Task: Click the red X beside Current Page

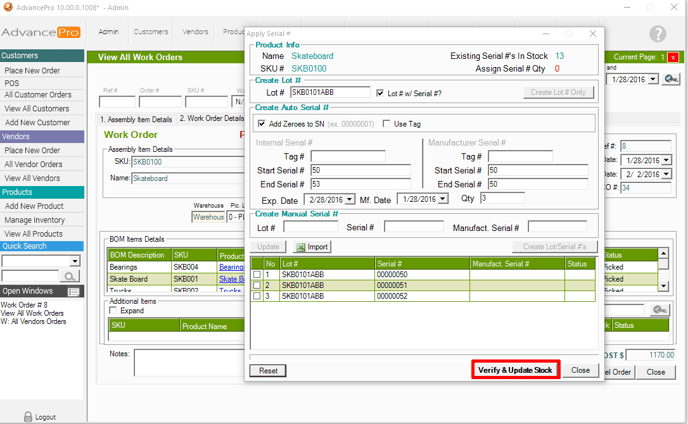Action: 675,57
